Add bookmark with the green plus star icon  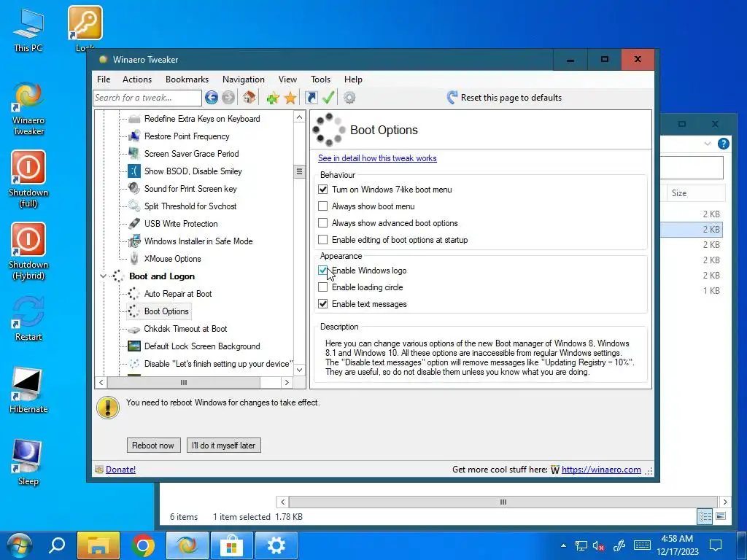(x=273, y=98)
